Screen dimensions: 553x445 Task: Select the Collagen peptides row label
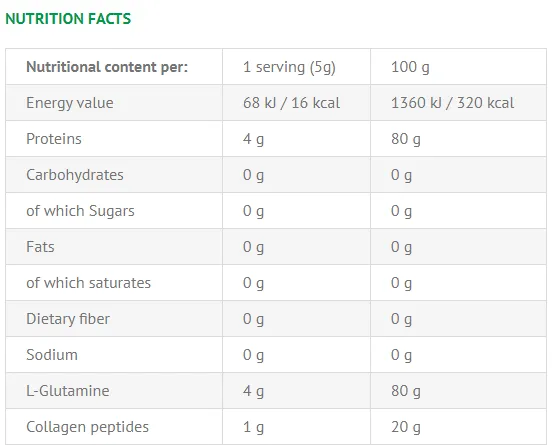(x=87, y=427)
